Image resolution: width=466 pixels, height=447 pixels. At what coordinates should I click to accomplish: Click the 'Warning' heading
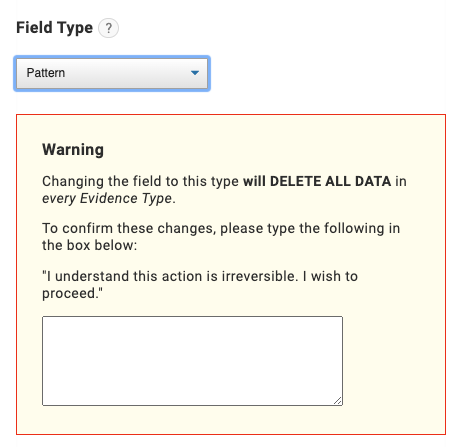73,149
